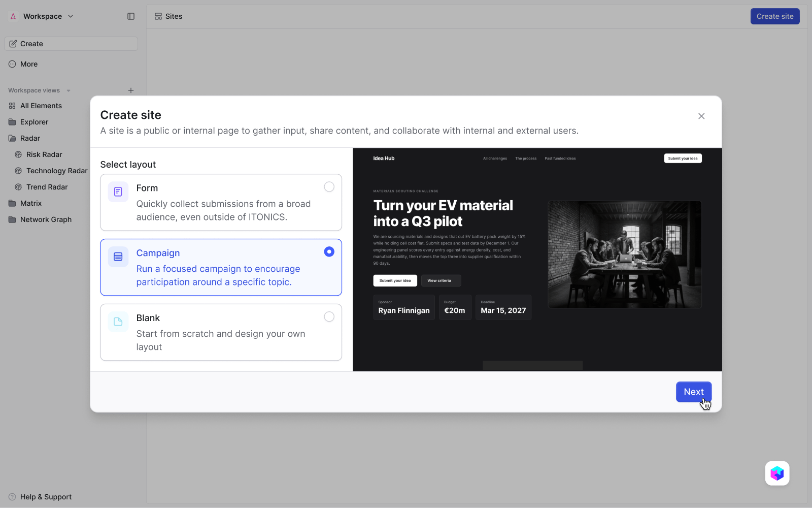
Task: Click the Matrix folder icon
Action: (12, 203)
